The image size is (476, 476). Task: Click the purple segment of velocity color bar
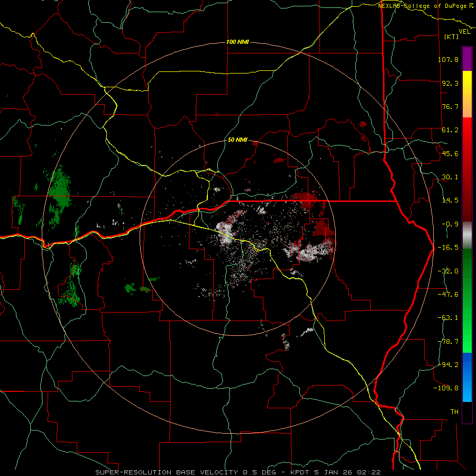pyautogui.click(x=467, y=59)
